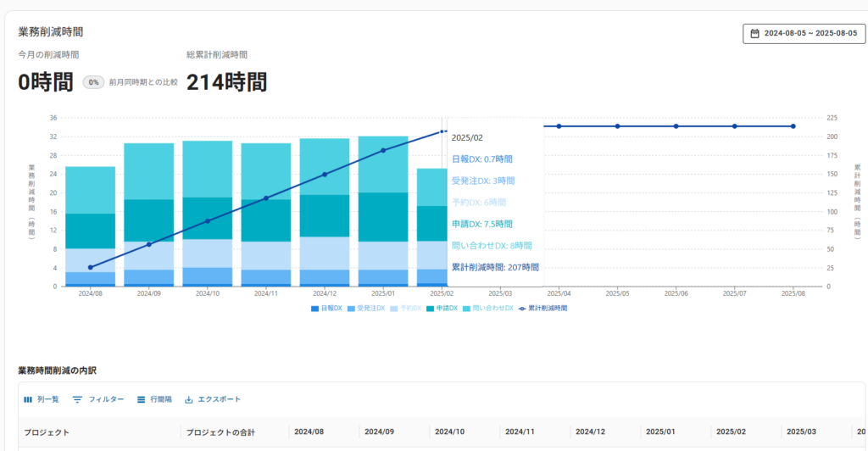Screen dimensions: 868x451
Task: Click tooltip line 問い合わせDX: 8時間
Action: 492,246
